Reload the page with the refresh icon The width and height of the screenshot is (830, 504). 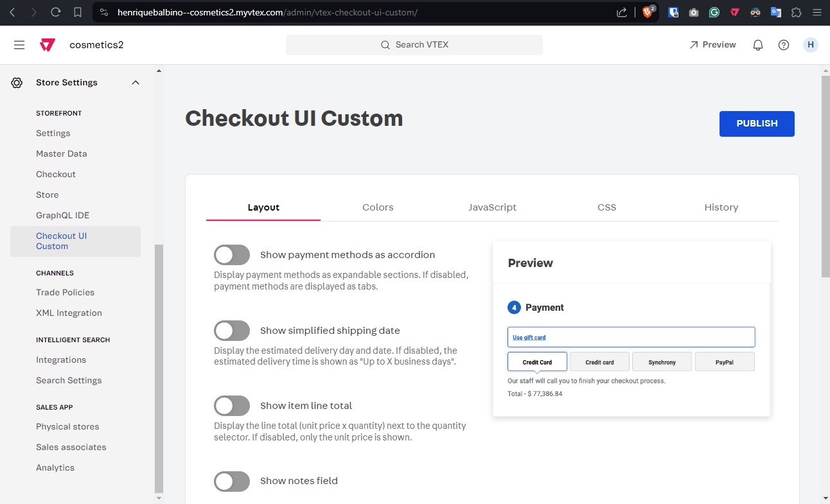point(56,12)
